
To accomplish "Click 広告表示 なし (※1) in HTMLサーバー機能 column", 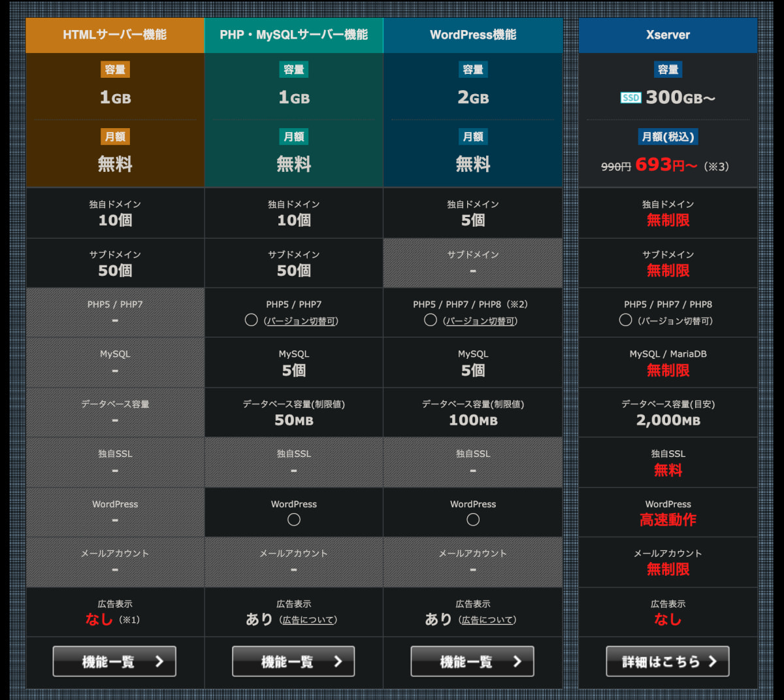I will pyautogui.click(x=115, y=612).
